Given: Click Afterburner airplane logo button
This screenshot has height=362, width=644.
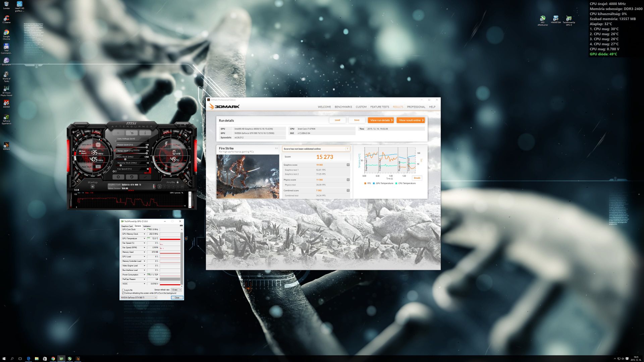Looking at the screenshot, I should tap(131, 133).
